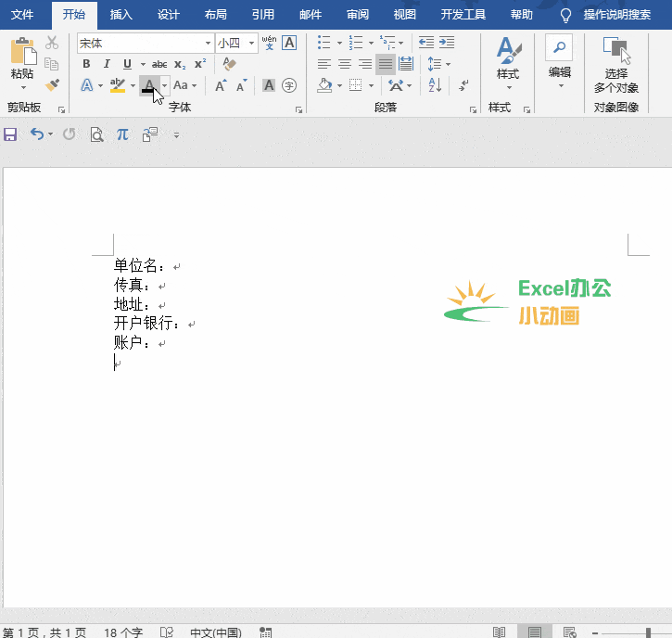Image resolution: width=672 pixels, height=638 pixels.
Task: Click the Save icon in quick access toolbar
Action: (x=10, y=134)
